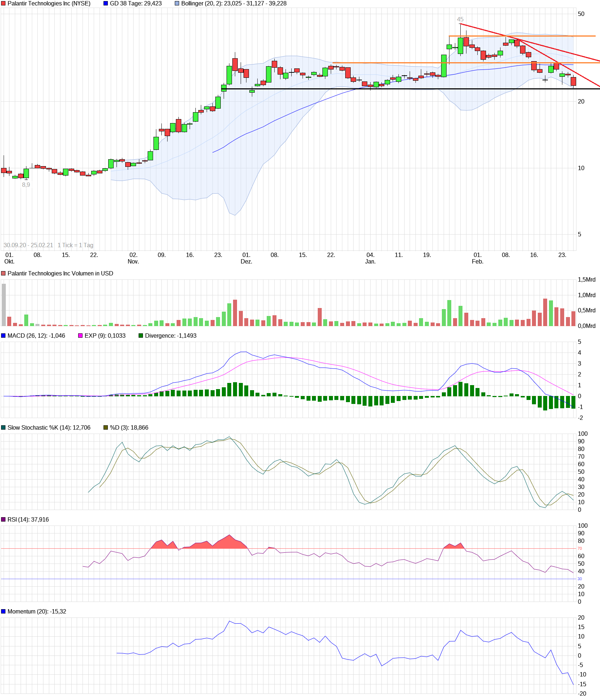The width and height of the screenshot is (600, 700).
Task: Select 'Slow Stochastic %K (14): 12,706' label
Action: click(x=49, y=428)
